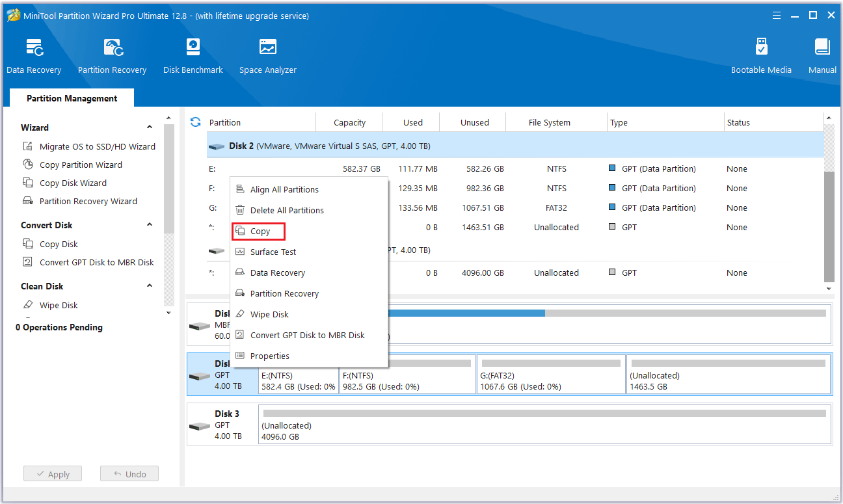Open Partition Recovery Wizard link
Image resolution: width=843 pixels, height=504 pixels.
88,201
